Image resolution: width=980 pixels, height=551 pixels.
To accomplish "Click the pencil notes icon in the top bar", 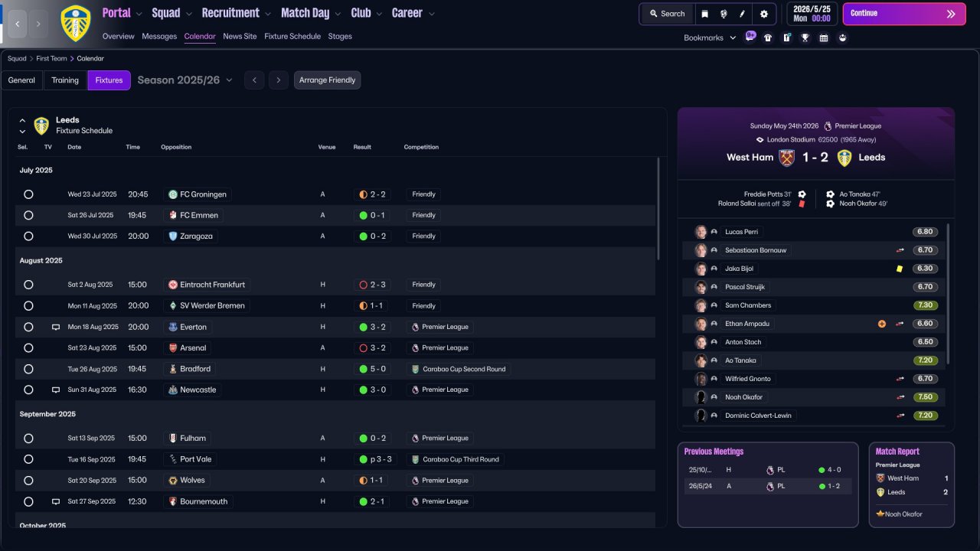I will point(742,14).
